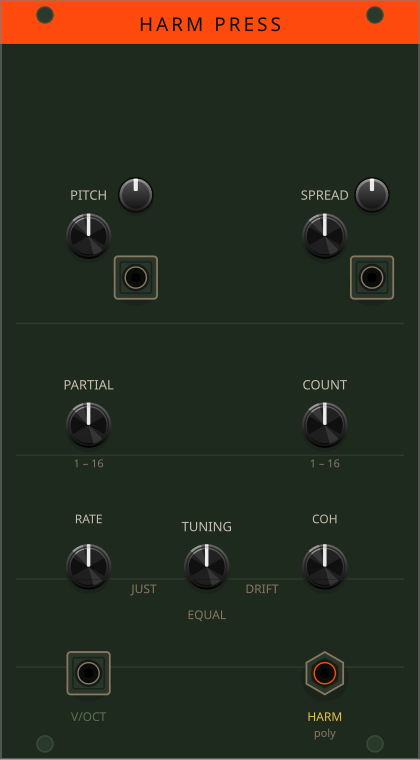Click the top-left panel screw

[45, 15]
